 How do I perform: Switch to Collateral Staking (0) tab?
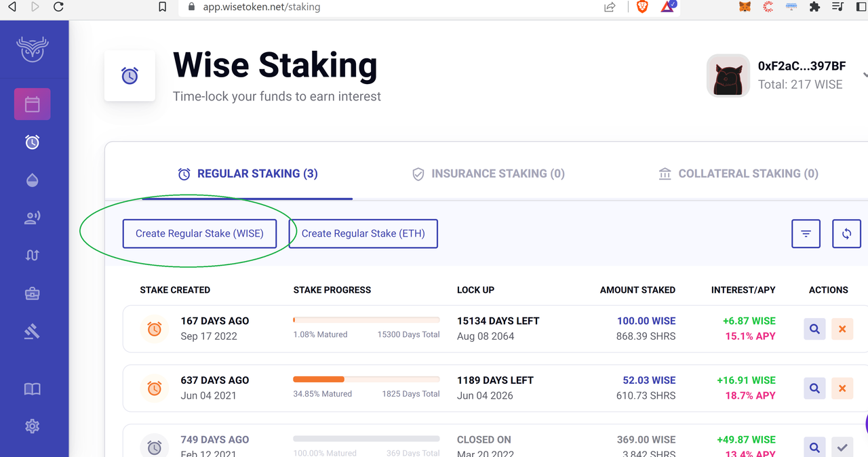click(738, 174)
